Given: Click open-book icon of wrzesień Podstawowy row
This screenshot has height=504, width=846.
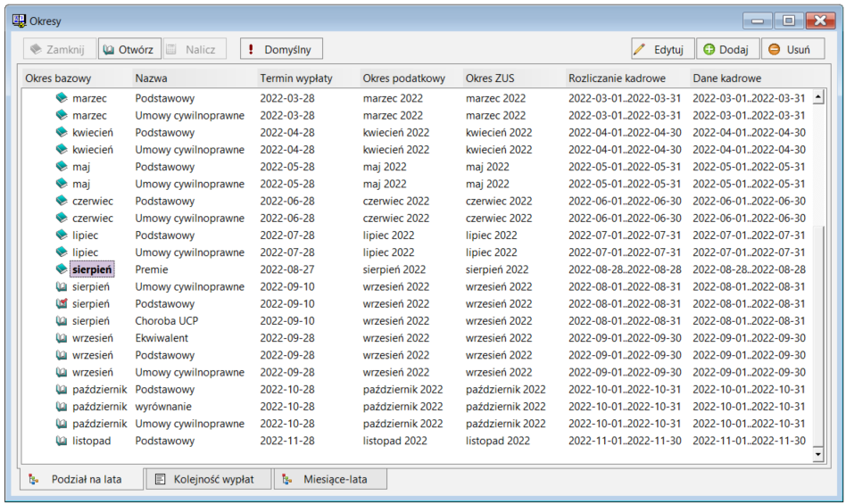Looking at the screenshot, I should [62, 355].
